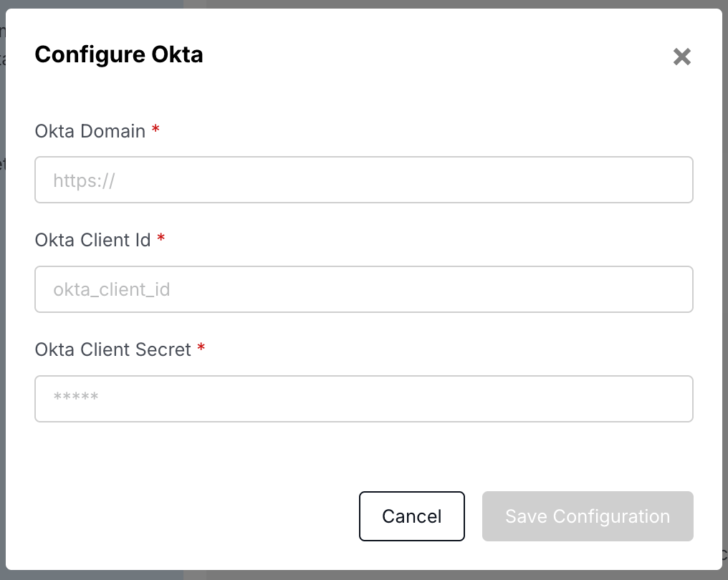
Task: Click the Okta Domain input field
Action: point(363,180)
